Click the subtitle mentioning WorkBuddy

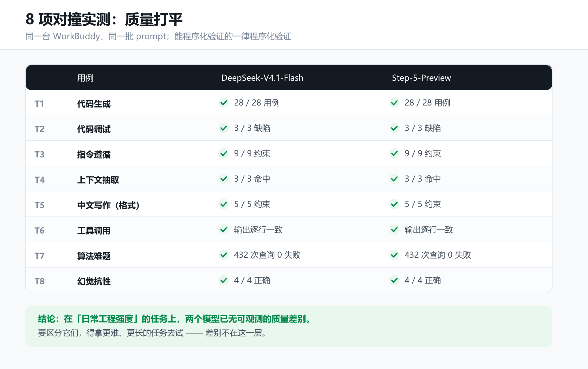tap(159, 36)
